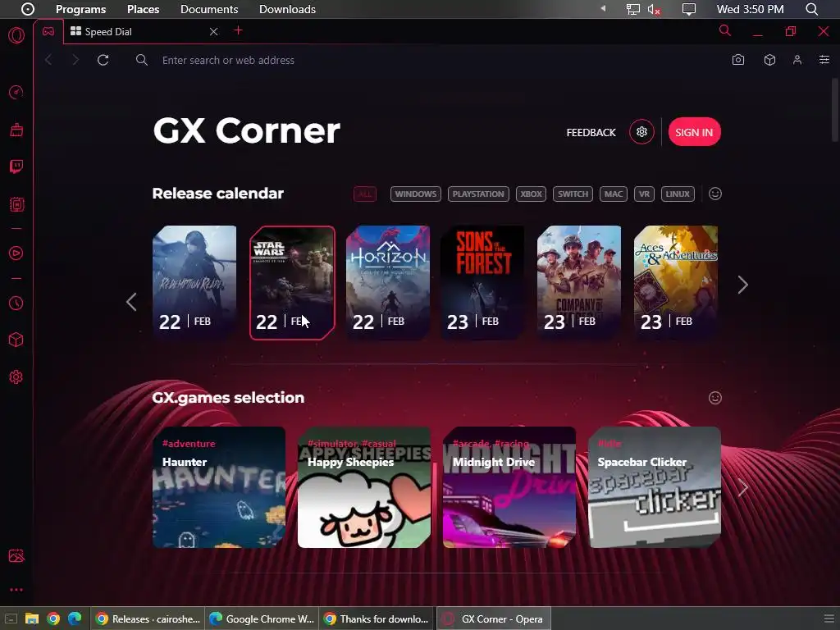Viewport: 840px width, 630px height.
Task: Toggle the WINDOWS platform filter
Action: point(416,194)
